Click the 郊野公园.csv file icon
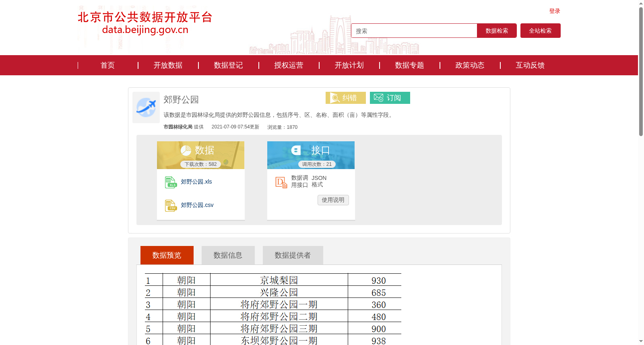 pos(171,206)
